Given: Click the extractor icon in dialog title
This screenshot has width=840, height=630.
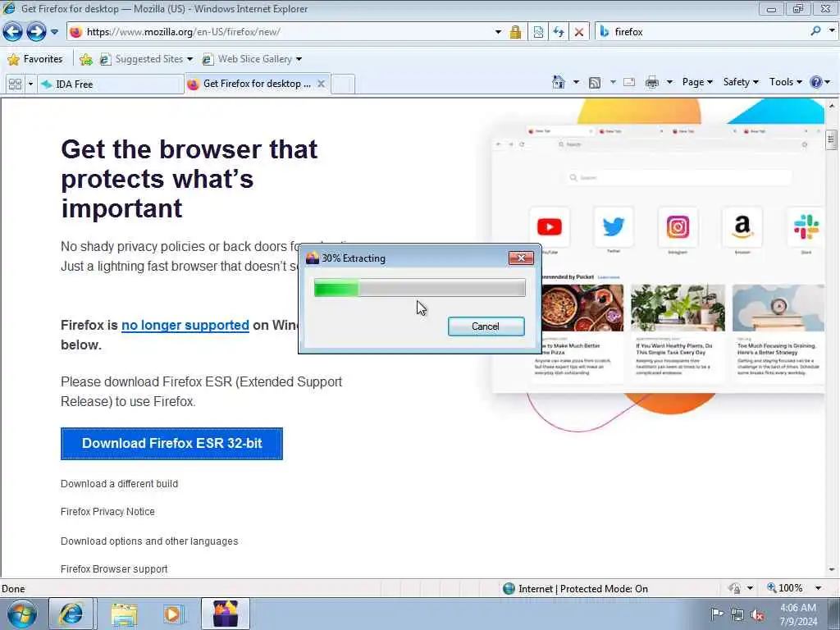Looking at the screenshot, I should 312,258.
